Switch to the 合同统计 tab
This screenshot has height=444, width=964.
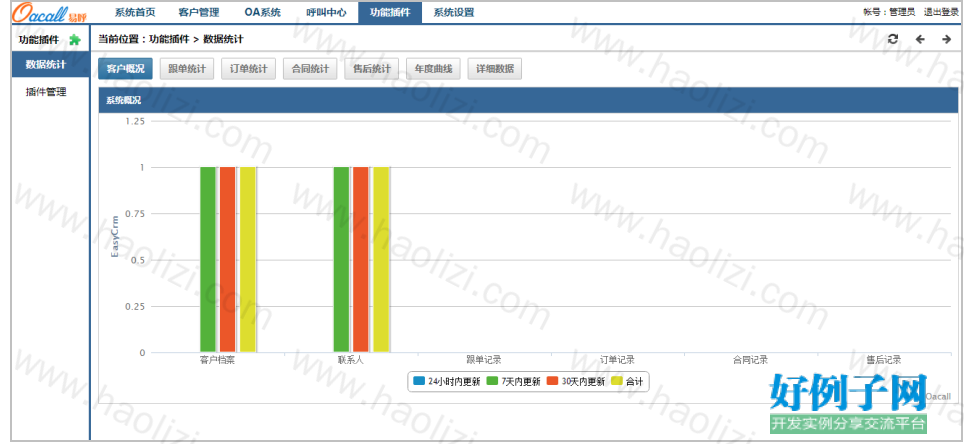310,69
